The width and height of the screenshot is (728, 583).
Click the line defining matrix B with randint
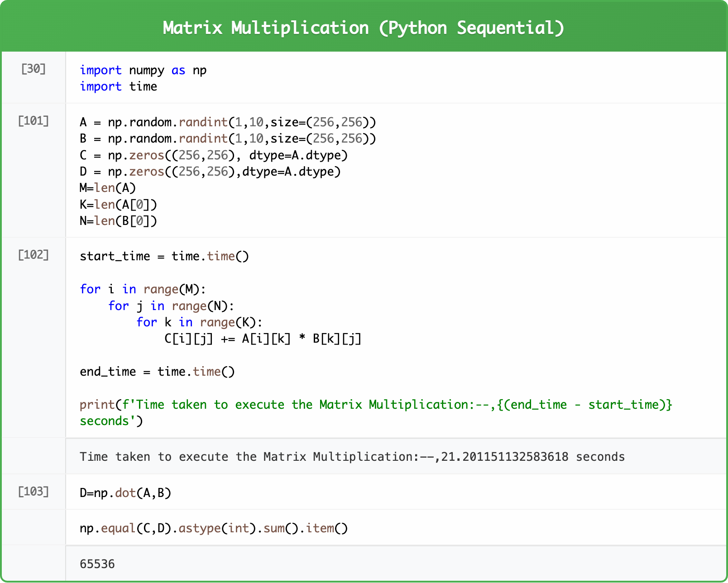coord(228,139)
